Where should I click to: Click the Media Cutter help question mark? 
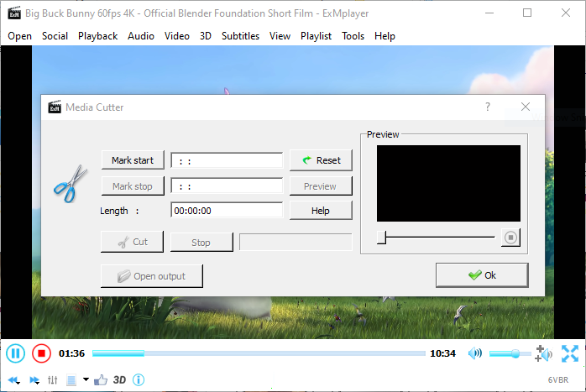pos(488,107)
